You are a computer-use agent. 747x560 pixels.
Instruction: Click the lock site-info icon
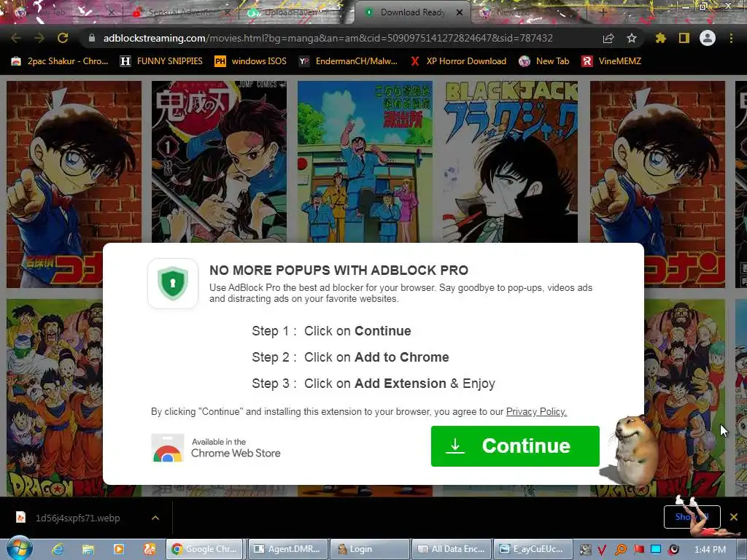pyautogui.click(x=92, y=38)
